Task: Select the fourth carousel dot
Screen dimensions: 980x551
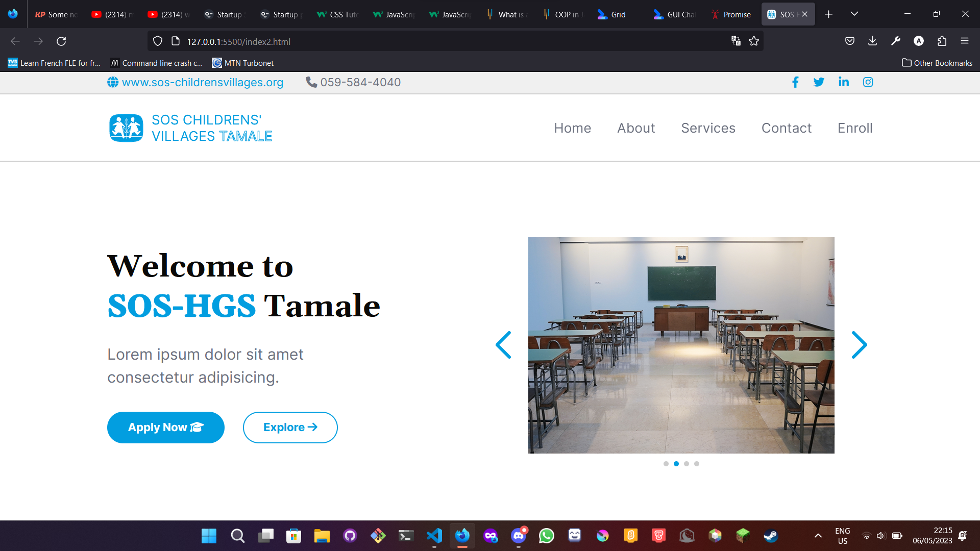Action: (x=697, y=464)
